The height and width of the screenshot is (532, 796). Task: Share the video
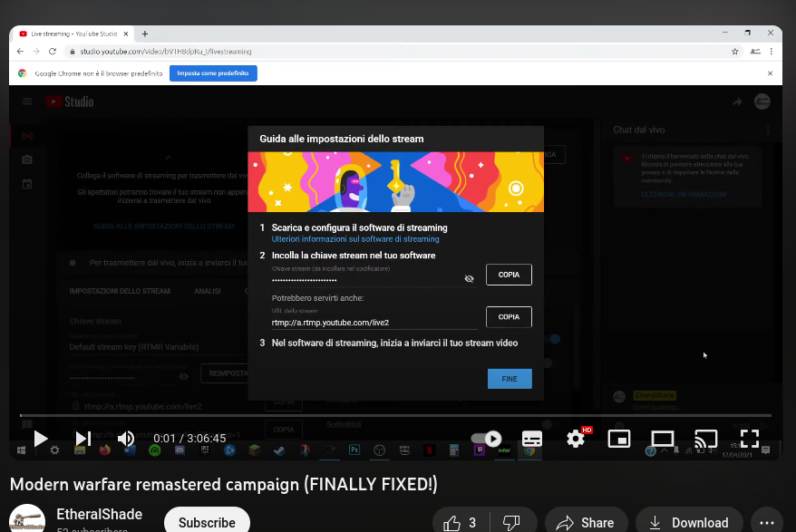point(586,522)
